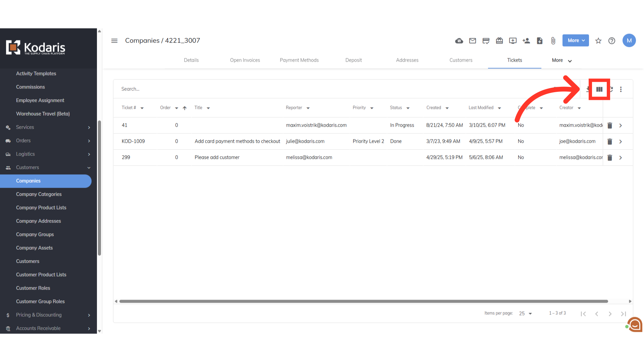Change items per page dropdown
Screen dimensions: 644x362
pyautogui.click(x=525, y=313)
